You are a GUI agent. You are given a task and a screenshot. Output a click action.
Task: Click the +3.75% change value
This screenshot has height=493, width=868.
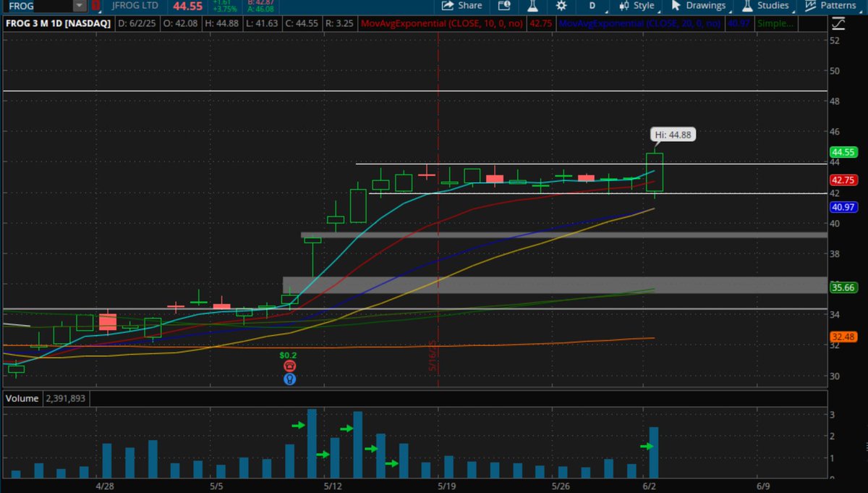coord(225,9)
